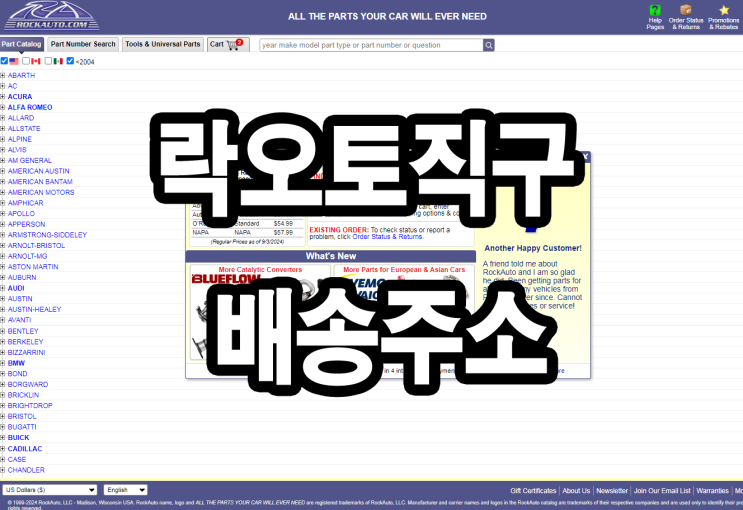Open the English language dropdown

pos(126,490)
